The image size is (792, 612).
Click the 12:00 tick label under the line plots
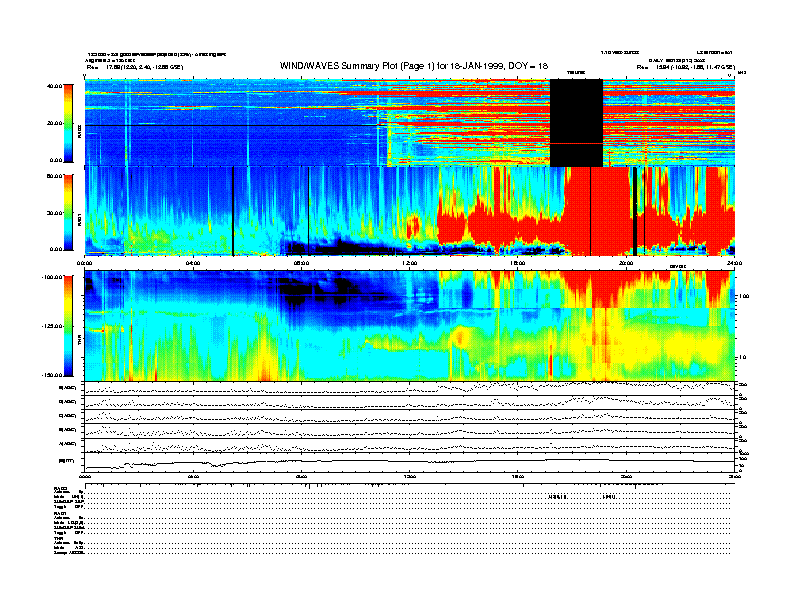tap(410, 476)
